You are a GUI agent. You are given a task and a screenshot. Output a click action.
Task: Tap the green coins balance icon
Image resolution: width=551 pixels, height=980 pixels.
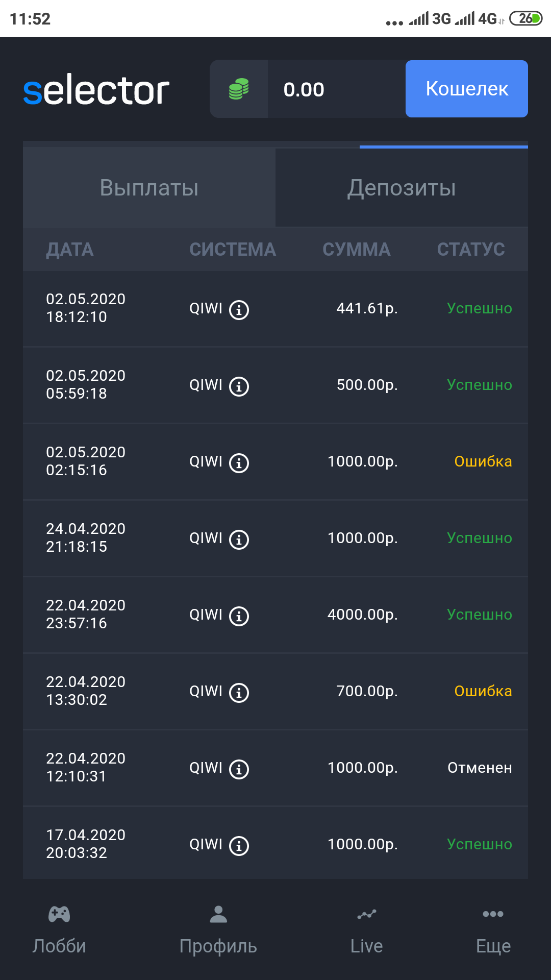[239, 89]
